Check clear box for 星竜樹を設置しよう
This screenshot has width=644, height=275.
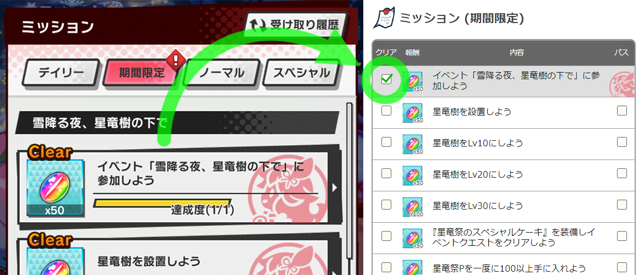coord(386,111)
